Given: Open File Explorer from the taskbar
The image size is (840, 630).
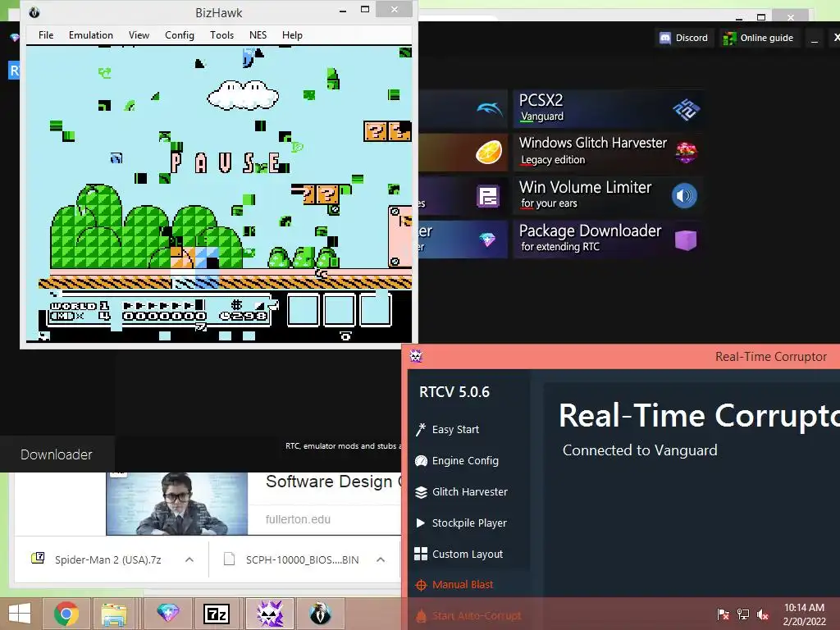Looking at the screenshot, I should (x=114, y=614).
